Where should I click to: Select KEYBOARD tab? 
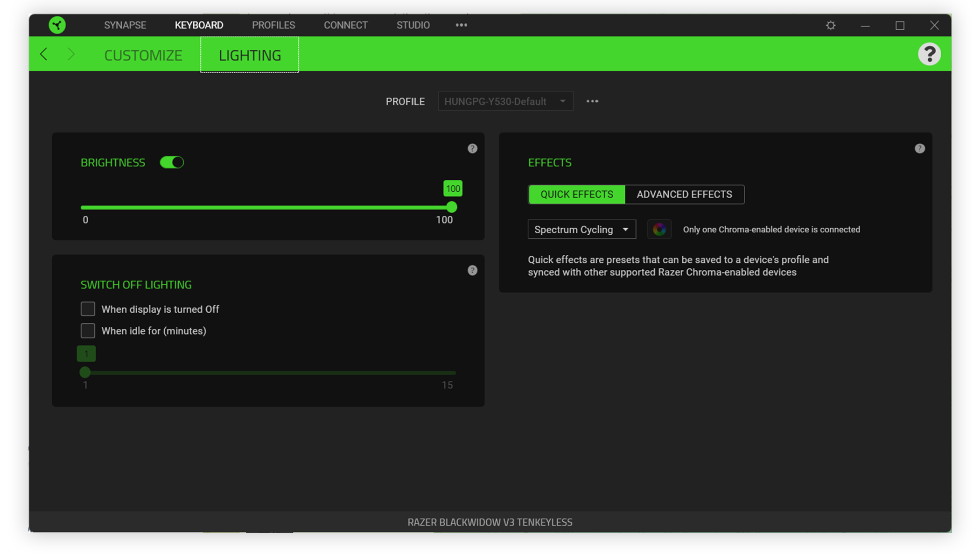[199, 25]
